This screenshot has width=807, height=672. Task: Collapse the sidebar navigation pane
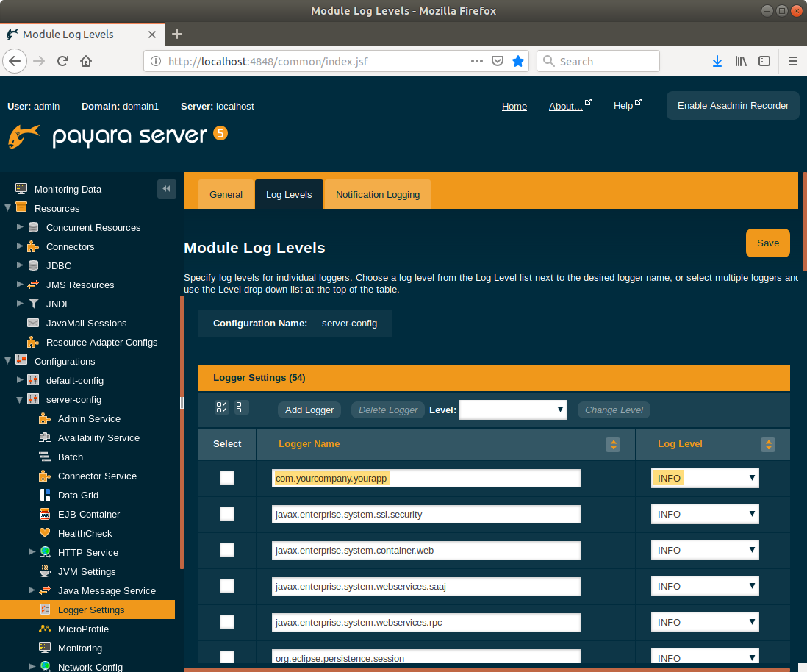coord(166,189)
